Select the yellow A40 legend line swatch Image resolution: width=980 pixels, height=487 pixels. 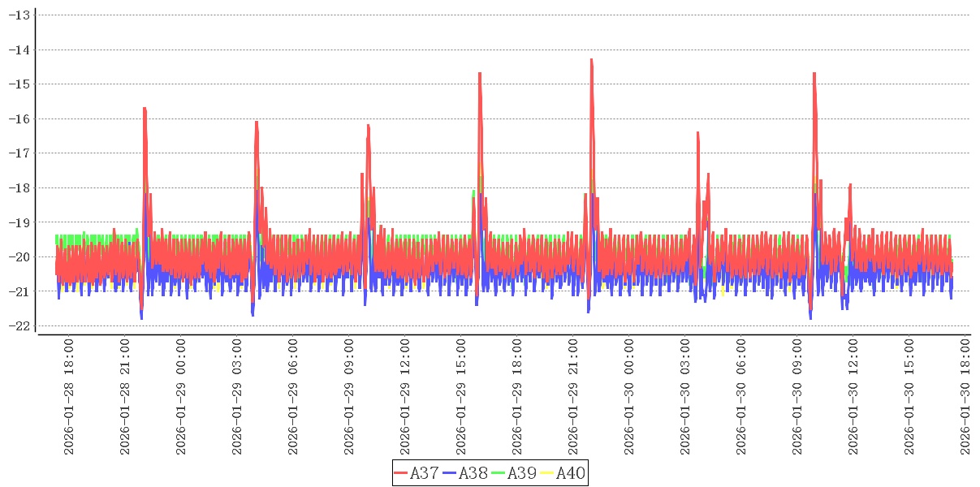546,473
